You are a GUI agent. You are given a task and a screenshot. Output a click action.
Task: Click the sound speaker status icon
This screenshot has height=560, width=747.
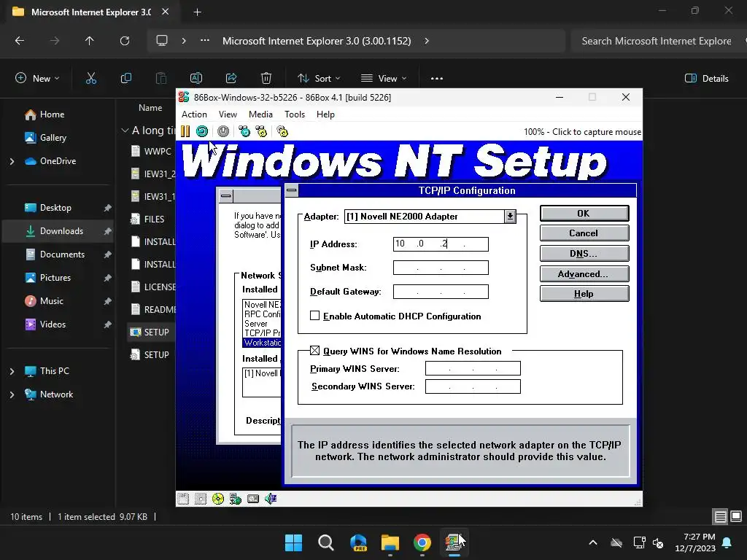click(271, 499)
